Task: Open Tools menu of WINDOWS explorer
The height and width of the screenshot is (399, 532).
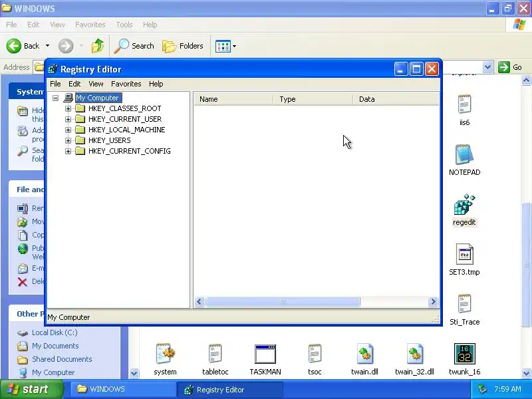Action: [x=124, y=25]
